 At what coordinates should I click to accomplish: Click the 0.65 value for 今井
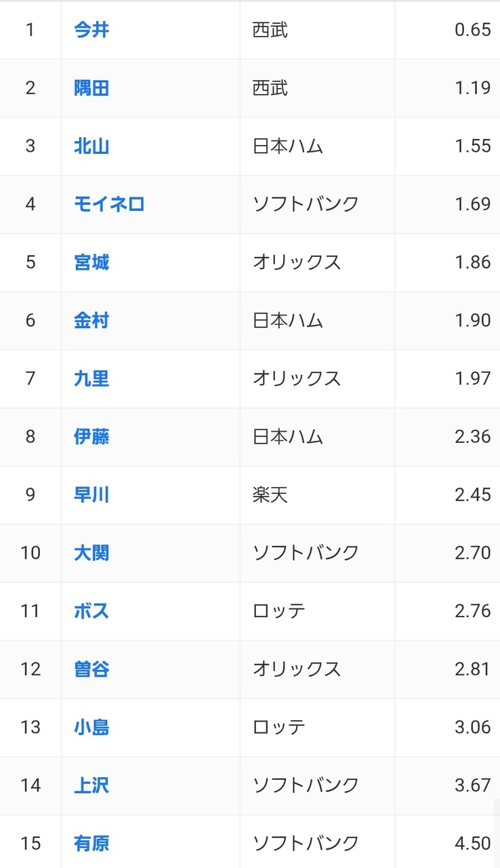pyautogui.click(x=473, y=30)
